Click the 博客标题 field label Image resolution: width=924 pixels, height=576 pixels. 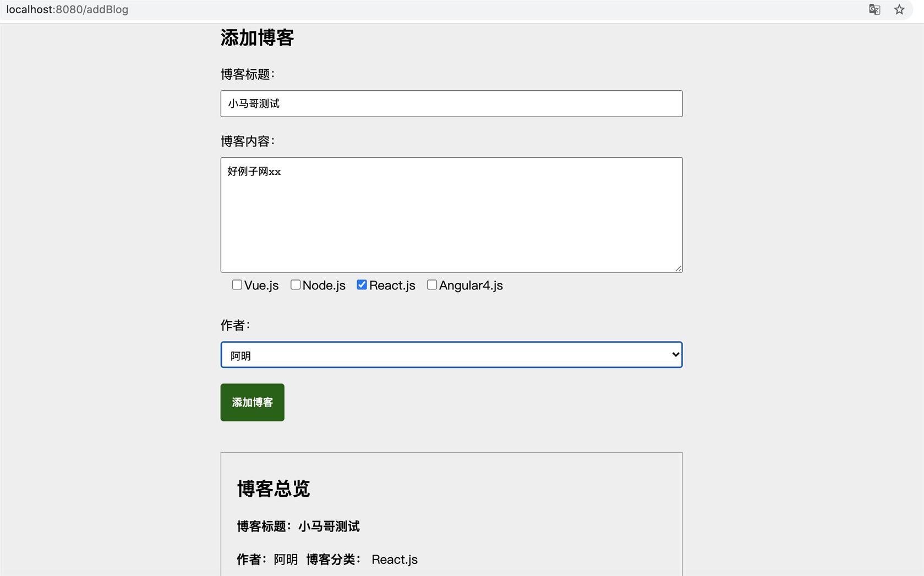click(247, 74)
